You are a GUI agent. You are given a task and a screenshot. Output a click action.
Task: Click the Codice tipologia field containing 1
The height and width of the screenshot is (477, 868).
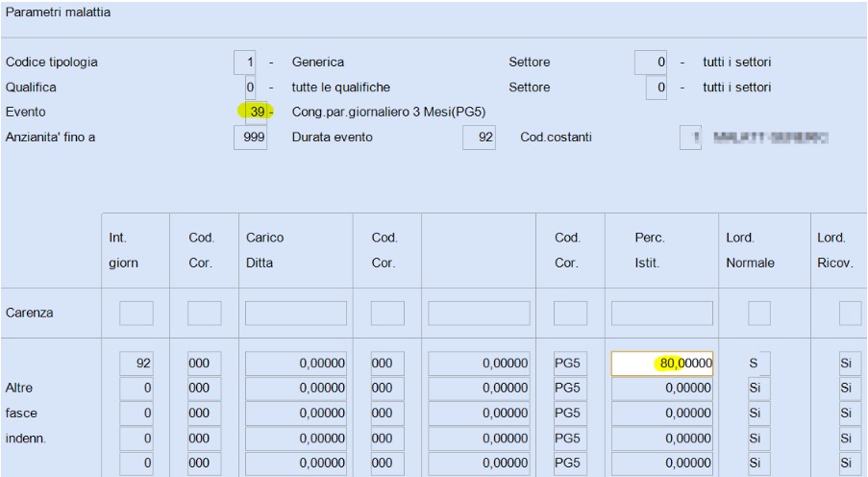click(245, 63)
